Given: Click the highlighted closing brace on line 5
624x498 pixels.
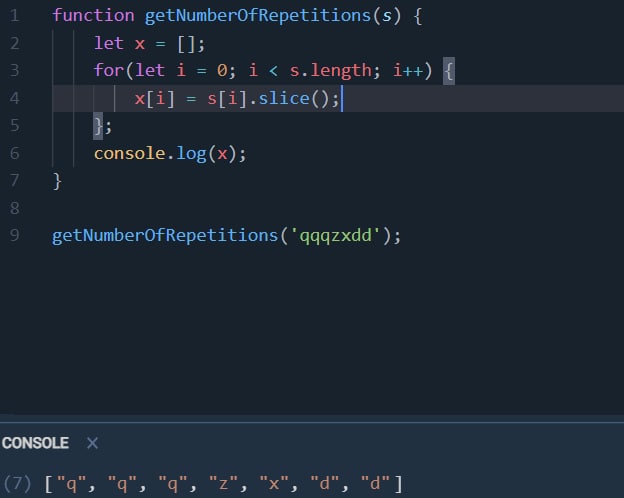Looking at the screenshot, I should [98, 126].
